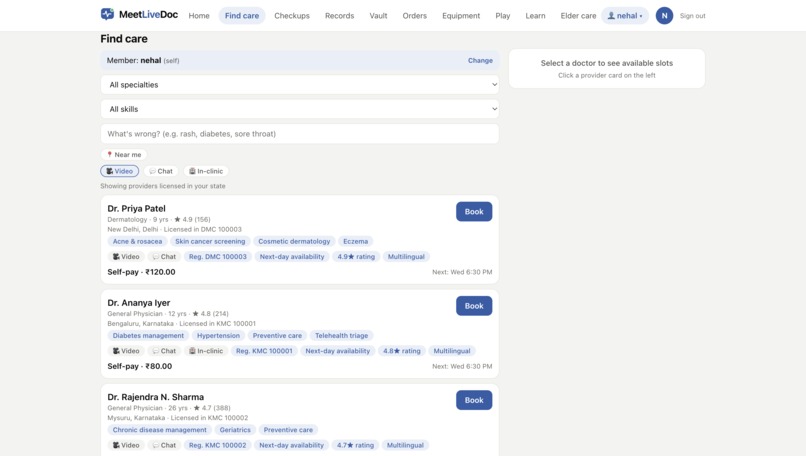Open the Play tab
The image size is (806, 456).
tap(503, 16)
